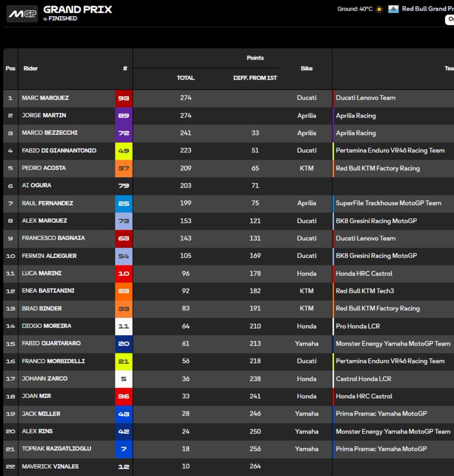Screen dimensions: 454x476
Task: Open rider FABIO QUARTARARO
Action: pyautogui.click(x=51, y=343)
